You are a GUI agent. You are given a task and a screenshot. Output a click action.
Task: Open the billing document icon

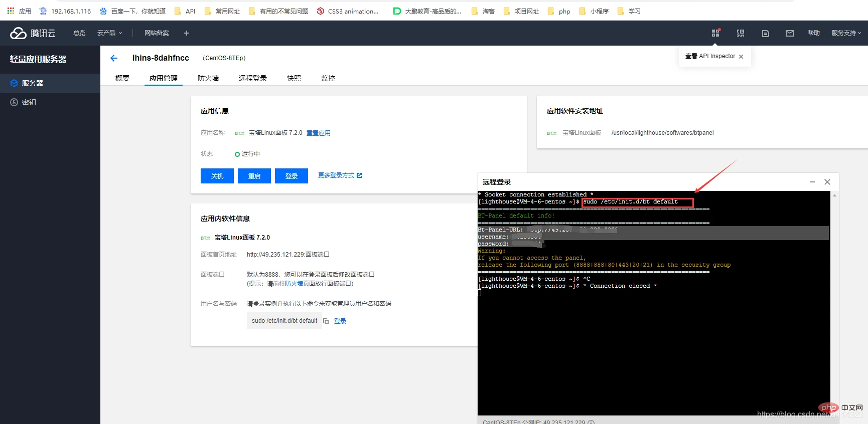(x=766, y=34)
